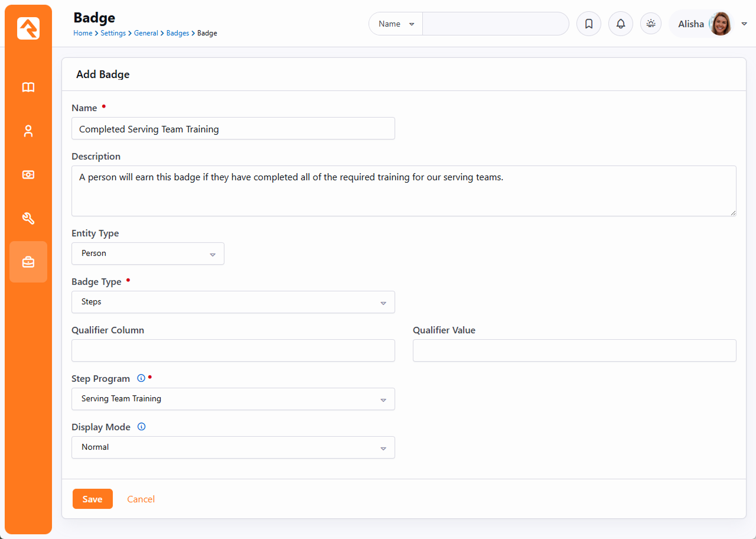This screenshot has width=756, height=539.
Task: Click the Save button
Action: (x=92, y=499)
